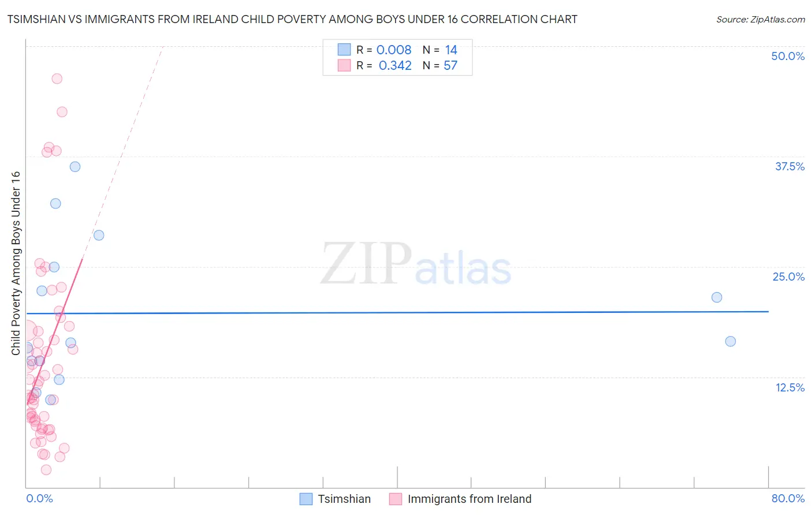Click the blue data point near 28.5%

click(x=99, y=235)
